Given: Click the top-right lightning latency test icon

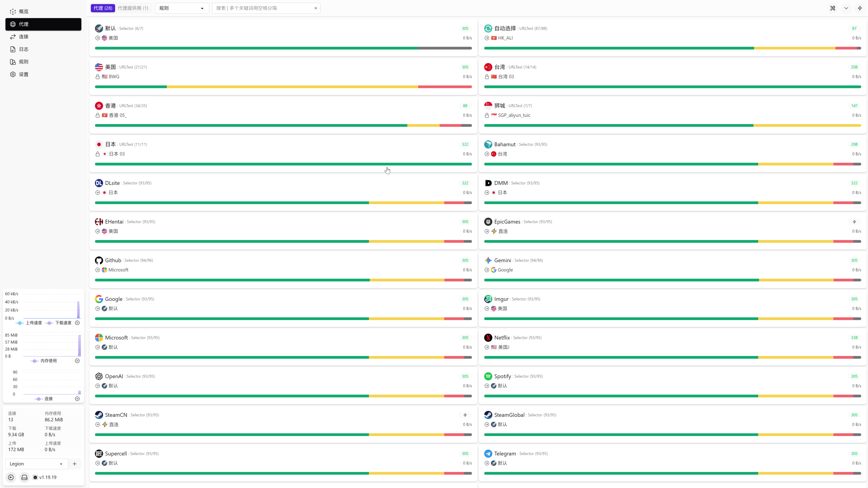Looking at the screenshot, I should coord(860,8).
